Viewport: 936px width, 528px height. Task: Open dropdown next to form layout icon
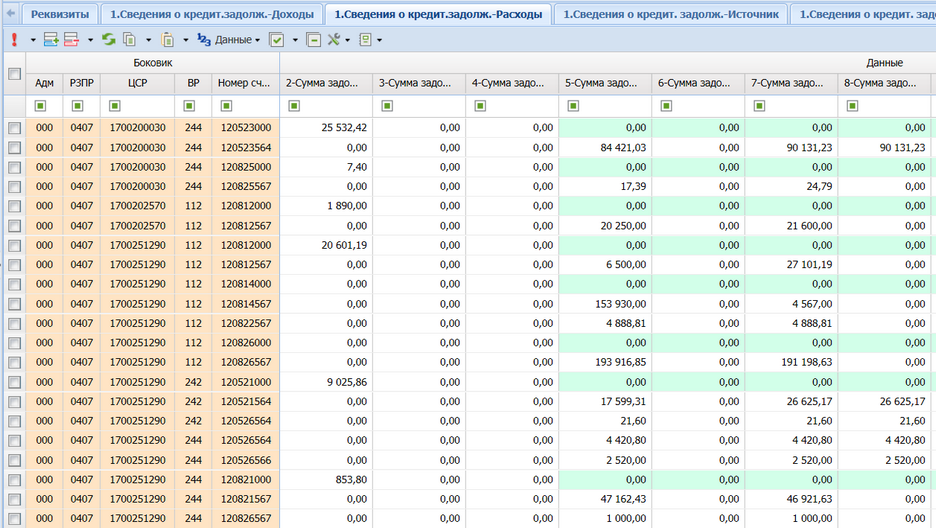(x=379, y=40)
